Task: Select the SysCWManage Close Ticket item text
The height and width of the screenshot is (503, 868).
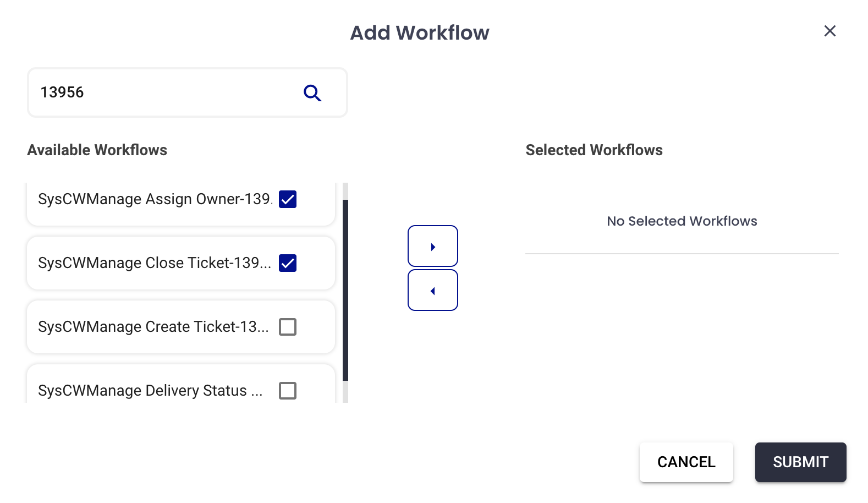Action: tap(154, 263)
